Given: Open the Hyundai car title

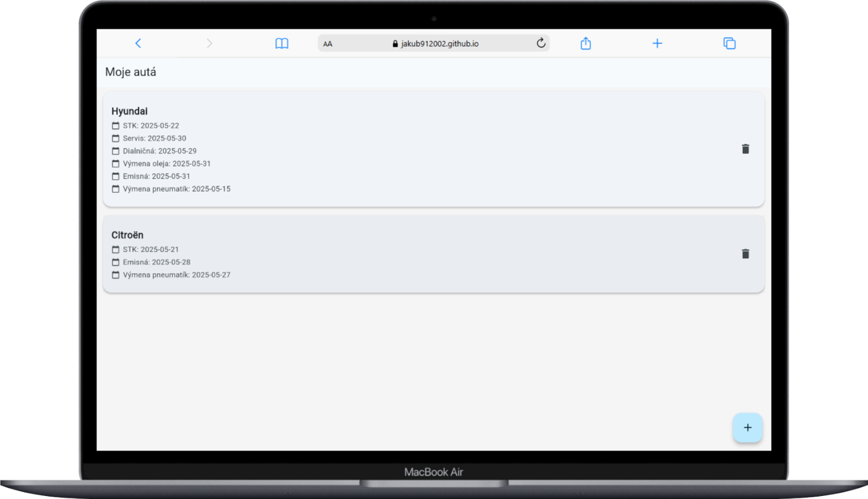Looking at the screenshot, I should (x=129, y=111).
